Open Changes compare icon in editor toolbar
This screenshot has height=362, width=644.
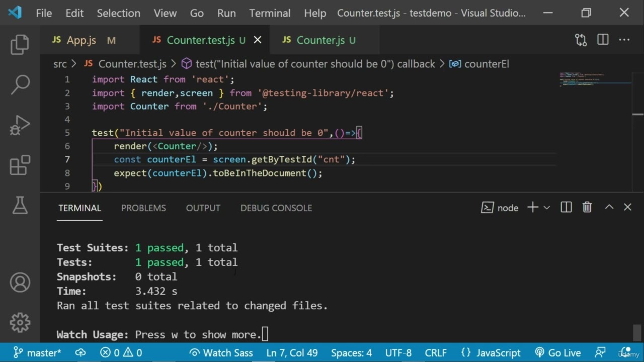581,40
